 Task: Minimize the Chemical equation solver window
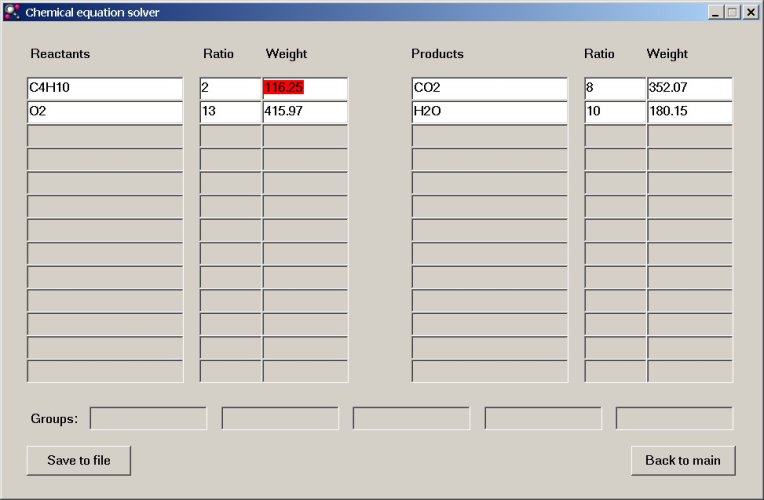[x=715, y=12]
